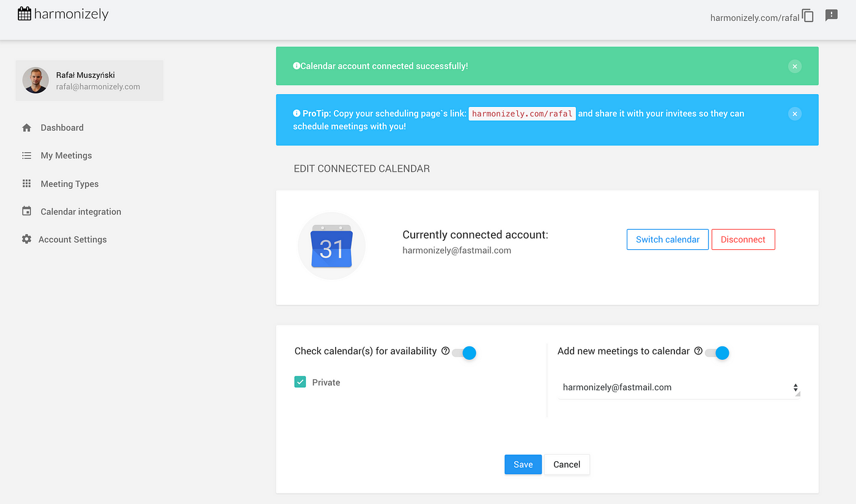Click the red Disconnect button
The height and width of the screenshot is (504, 856).
743,239
